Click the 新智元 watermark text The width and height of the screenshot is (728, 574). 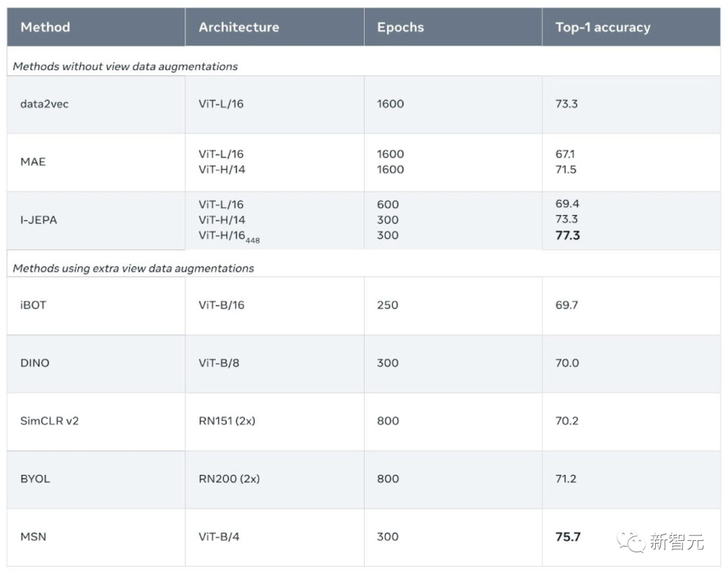coord(677,542)
